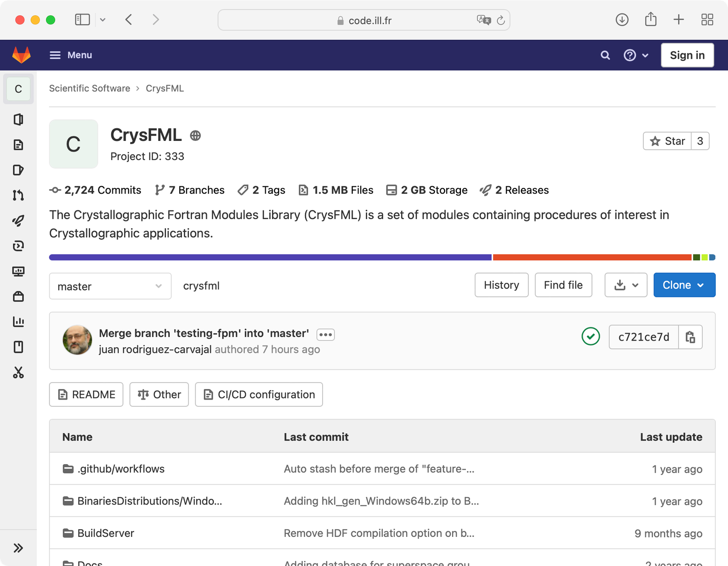Open Safari's share sheet

(651, 20)
